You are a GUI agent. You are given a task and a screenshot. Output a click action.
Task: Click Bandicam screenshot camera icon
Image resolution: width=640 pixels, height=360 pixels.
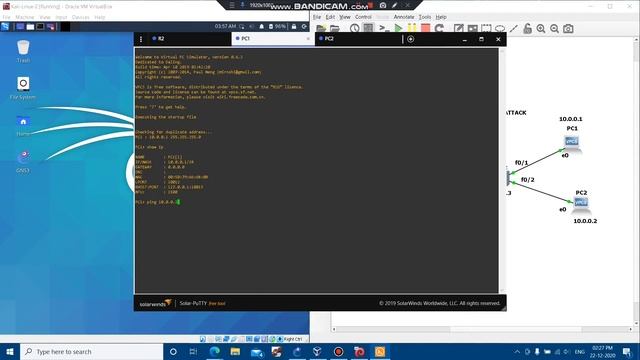tap(383, 5)
